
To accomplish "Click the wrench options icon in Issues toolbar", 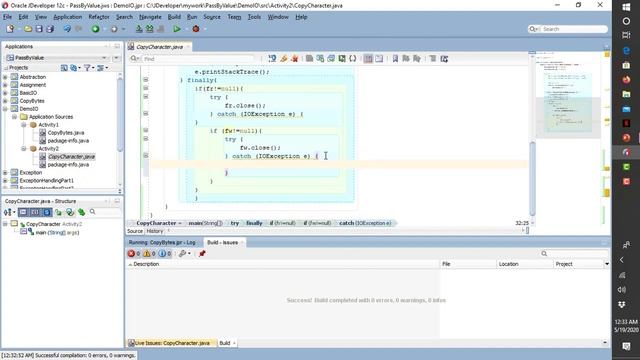I will click(x=182, y=253).
